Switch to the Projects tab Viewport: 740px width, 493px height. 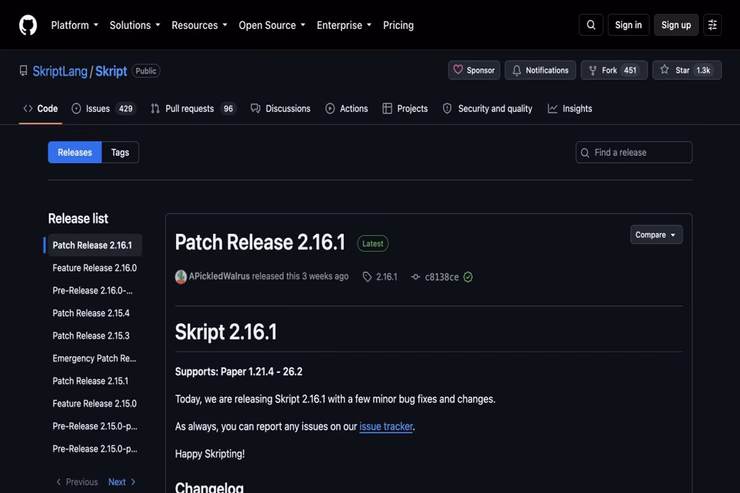[405, 109]
